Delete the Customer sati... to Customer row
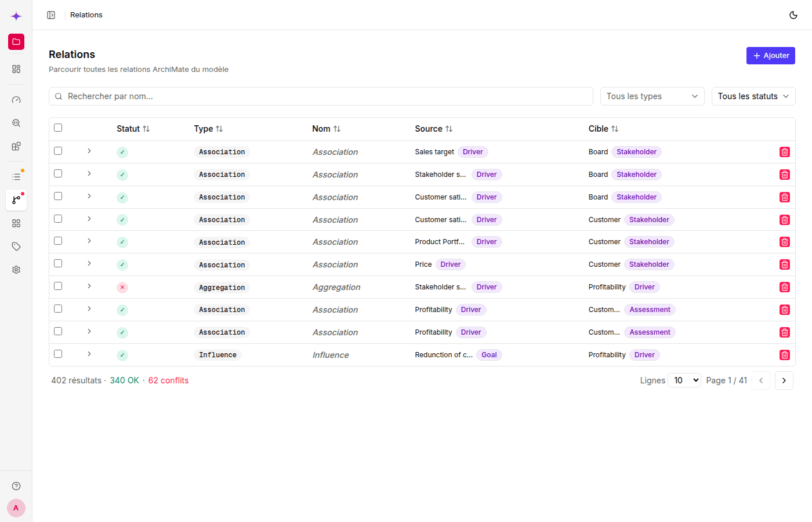 785,220
